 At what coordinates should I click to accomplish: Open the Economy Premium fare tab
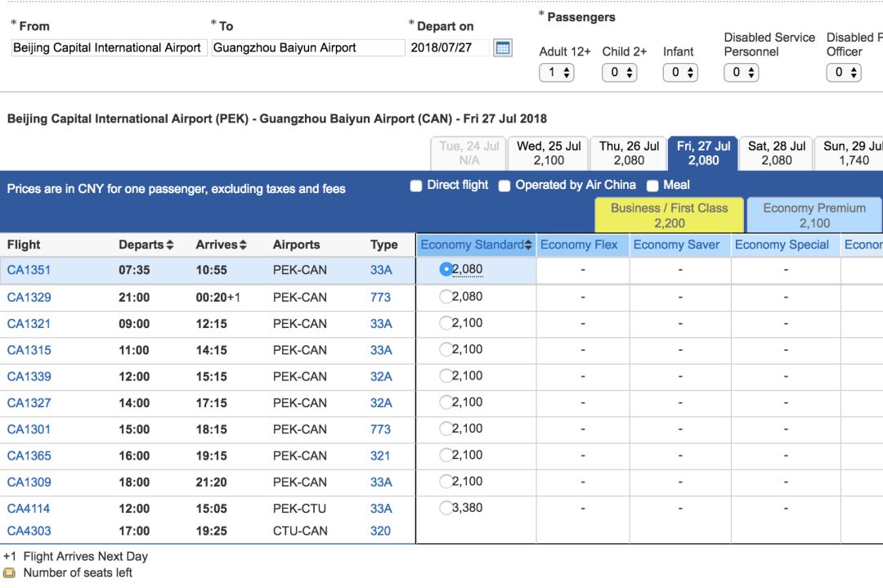(x=814, y=215)
